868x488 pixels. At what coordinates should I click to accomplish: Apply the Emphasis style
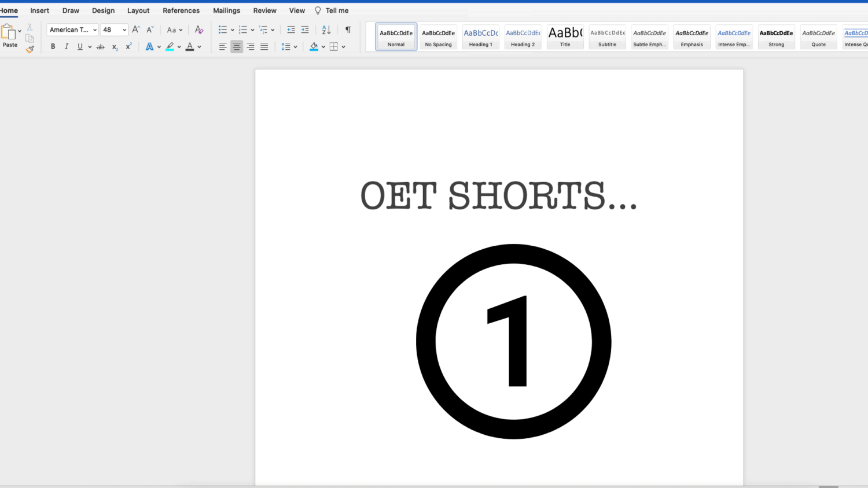point(692,37)
